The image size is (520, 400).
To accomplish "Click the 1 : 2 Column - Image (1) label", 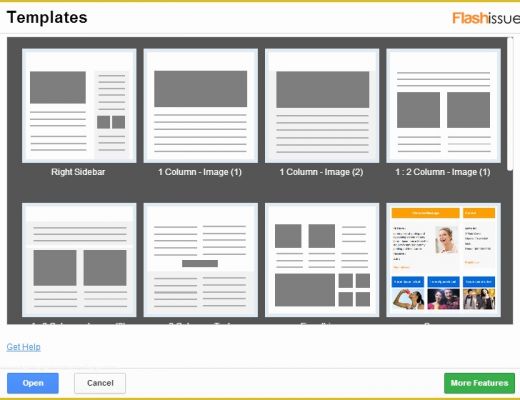I will click(443, 172).
